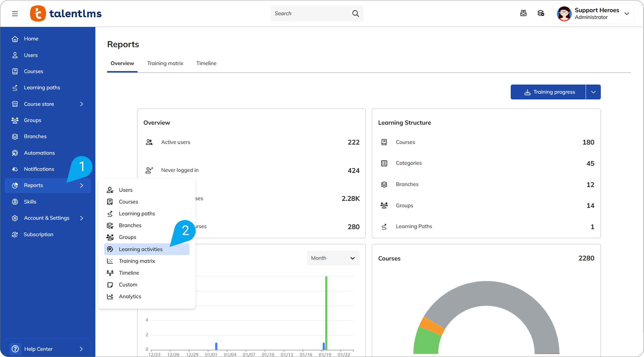The image size is (644, 357).
Task: Open the messages inbox icon
Action: (x=523, y=13)
